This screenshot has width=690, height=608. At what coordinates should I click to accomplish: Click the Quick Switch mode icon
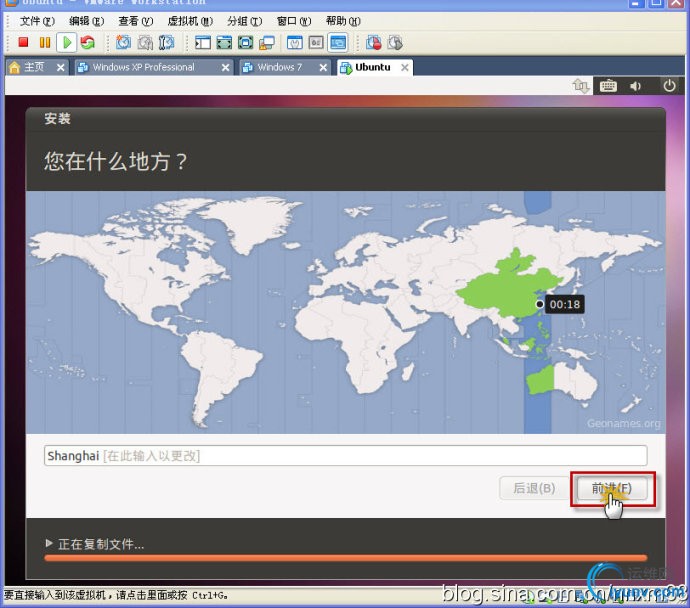coord(245,43)
